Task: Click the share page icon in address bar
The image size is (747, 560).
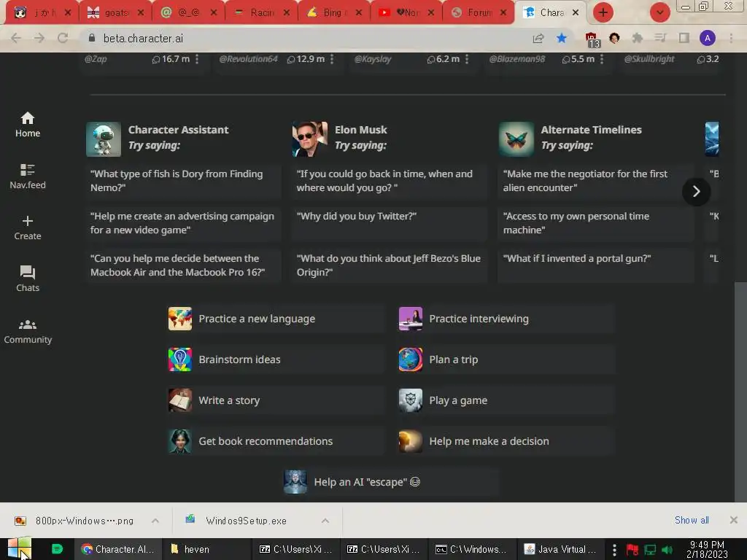Action: click(538, 38)
